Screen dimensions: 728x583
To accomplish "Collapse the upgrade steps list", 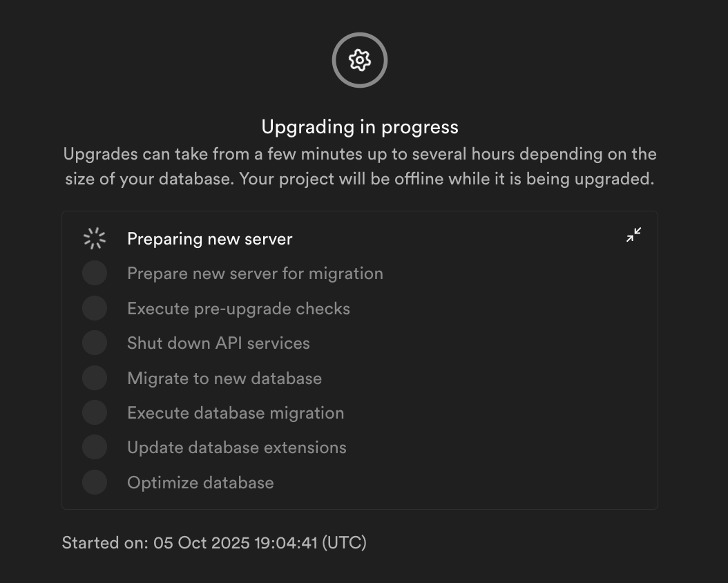I will click(633, 235).
